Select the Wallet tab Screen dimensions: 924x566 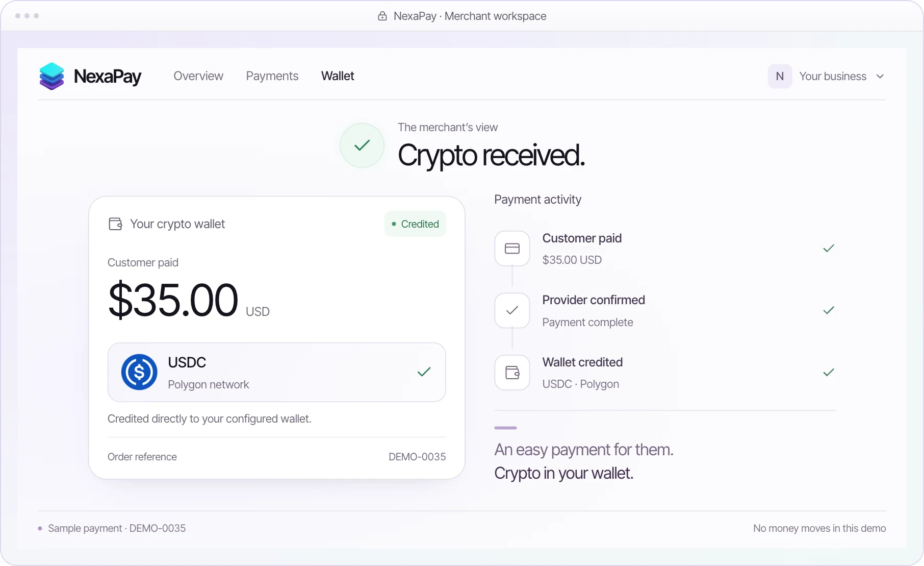[x=338, y=76]
